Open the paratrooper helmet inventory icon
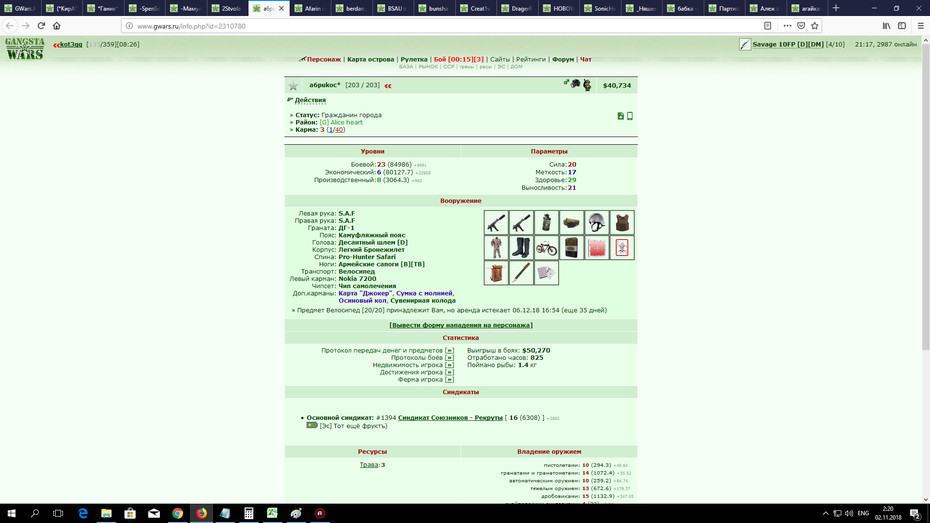The height and width of the screenshot is (523, 930). click(597, 223)
